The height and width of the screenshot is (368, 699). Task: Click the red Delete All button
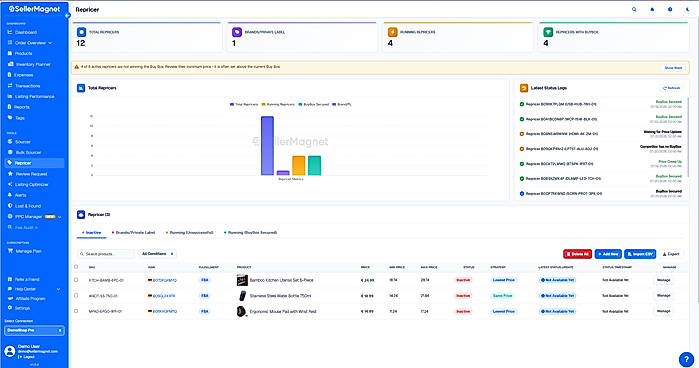click(x=577, y=254)
